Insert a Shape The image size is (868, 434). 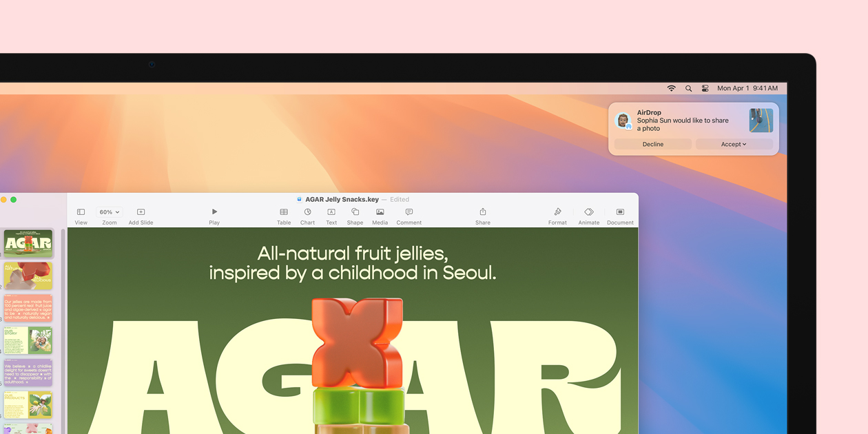click(x=354, y=215)
